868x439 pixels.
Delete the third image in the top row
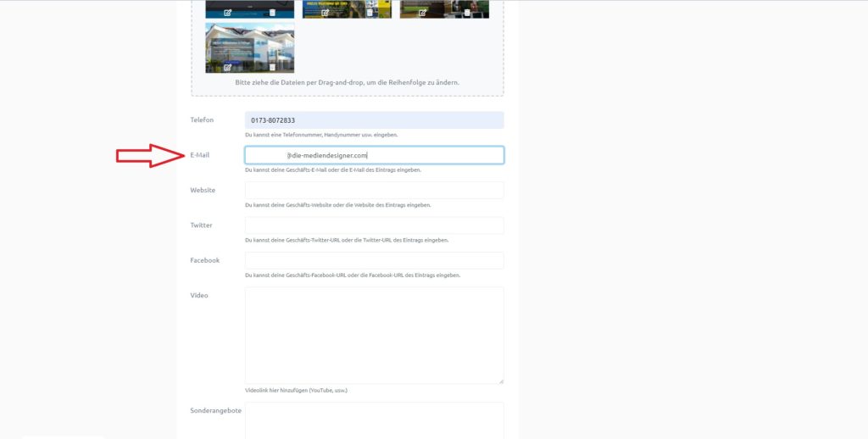coord(467,14)
